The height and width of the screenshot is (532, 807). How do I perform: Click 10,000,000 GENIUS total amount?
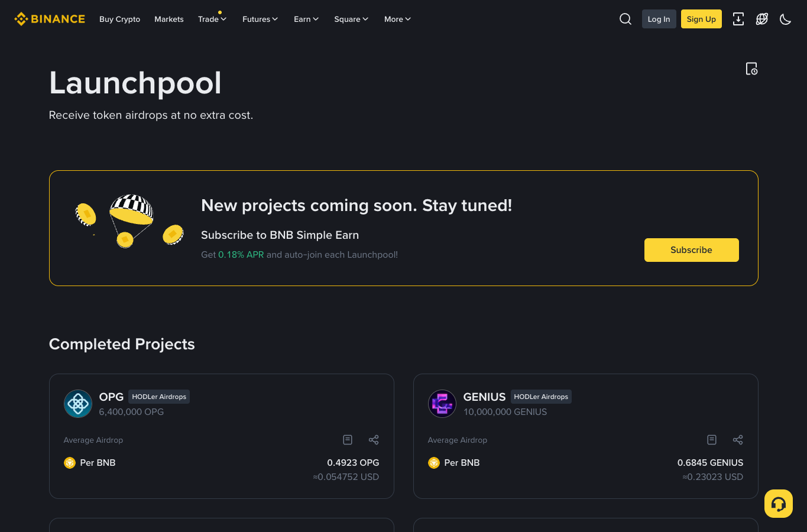pyautogui.click(x=505, y=412)
